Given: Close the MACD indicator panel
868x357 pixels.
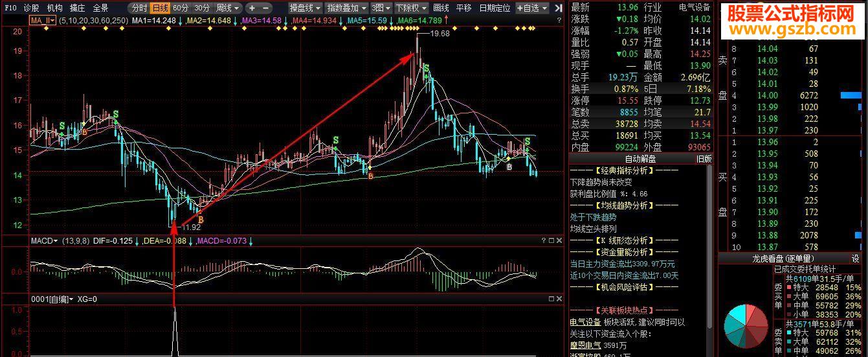Looking at the screenshot, I should (x=559, y=240).
